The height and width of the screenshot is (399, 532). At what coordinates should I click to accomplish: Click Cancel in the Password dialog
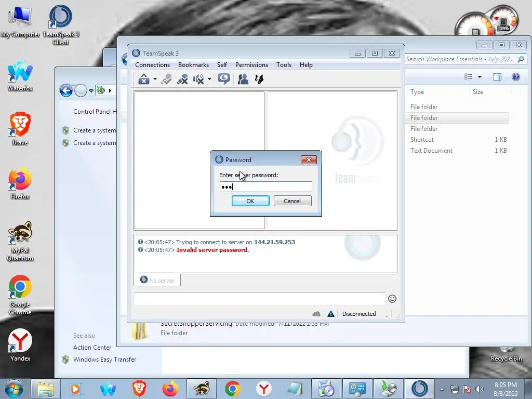coord(292,201)
